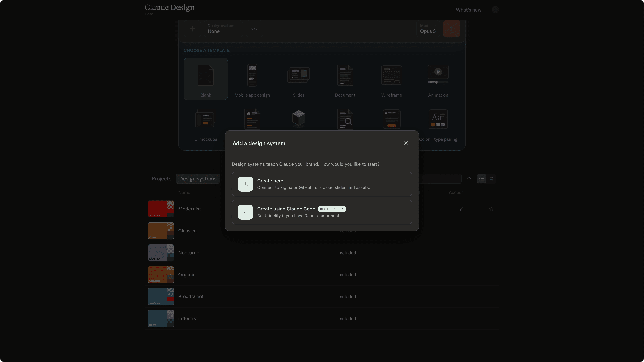The height and width of the screenshot is (362, 644).
Task: Click the Modernist design system name
Action: (x=189, y=209)
